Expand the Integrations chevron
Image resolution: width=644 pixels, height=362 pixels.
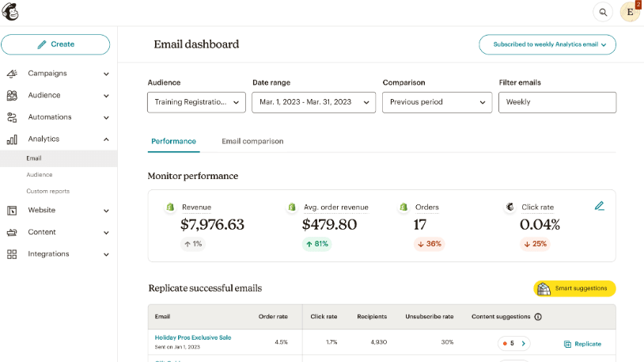pos(106,254)
